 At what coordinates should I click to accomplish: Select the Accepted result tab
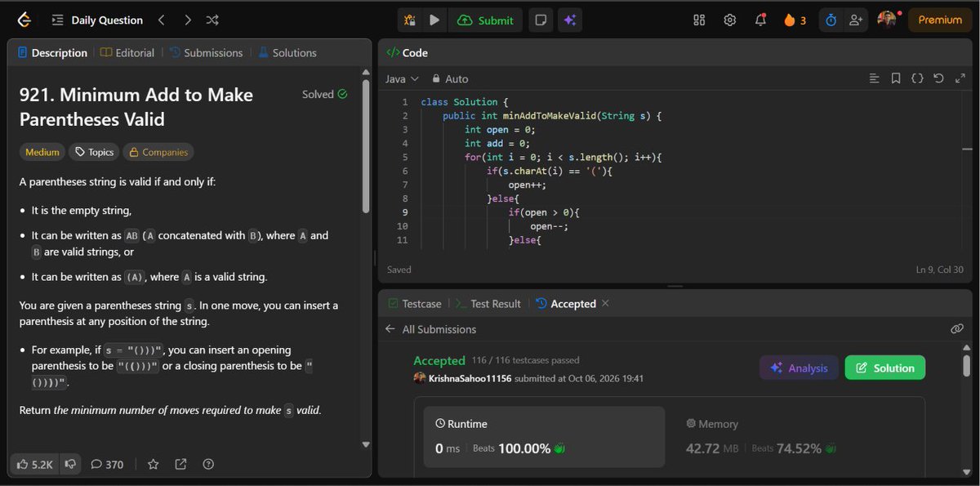pyautogui.click(x=566, y=303)
